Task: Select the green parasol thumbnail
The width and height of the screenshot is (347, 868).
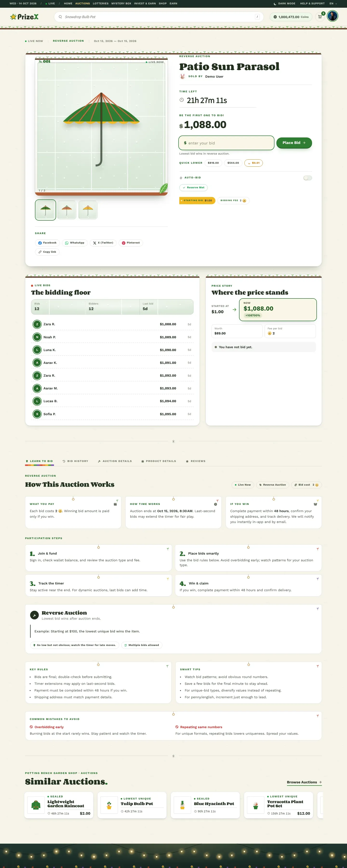Action: coord(46,210)
